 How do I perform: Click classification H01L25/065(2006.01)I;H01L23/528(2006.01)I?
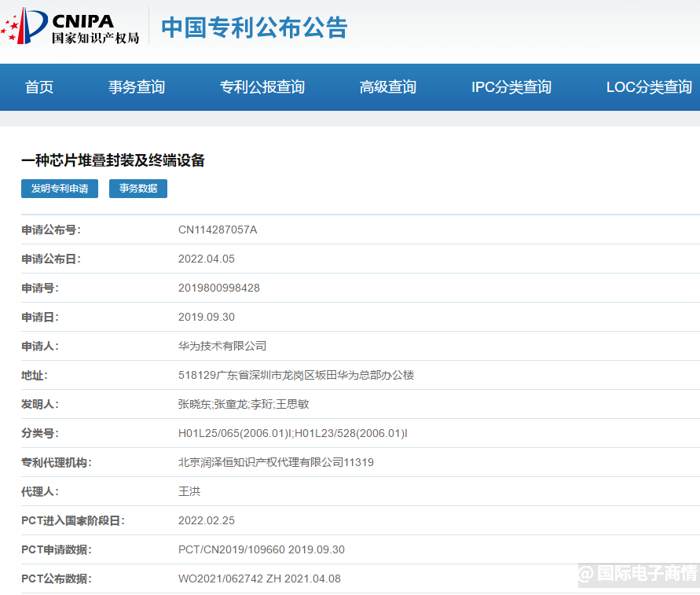tap(292, 433)
